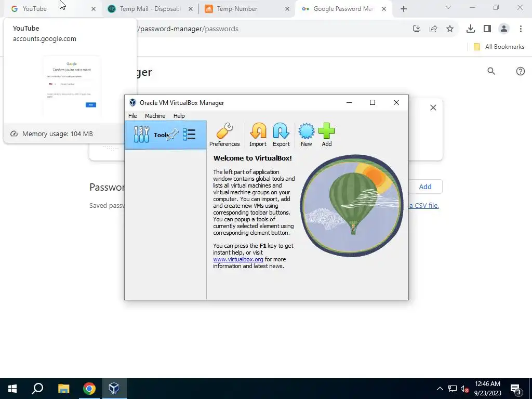This screenshot has width=532, height=399.
Task: Switch to the Temp Mail tab
Action: [149, 9]
